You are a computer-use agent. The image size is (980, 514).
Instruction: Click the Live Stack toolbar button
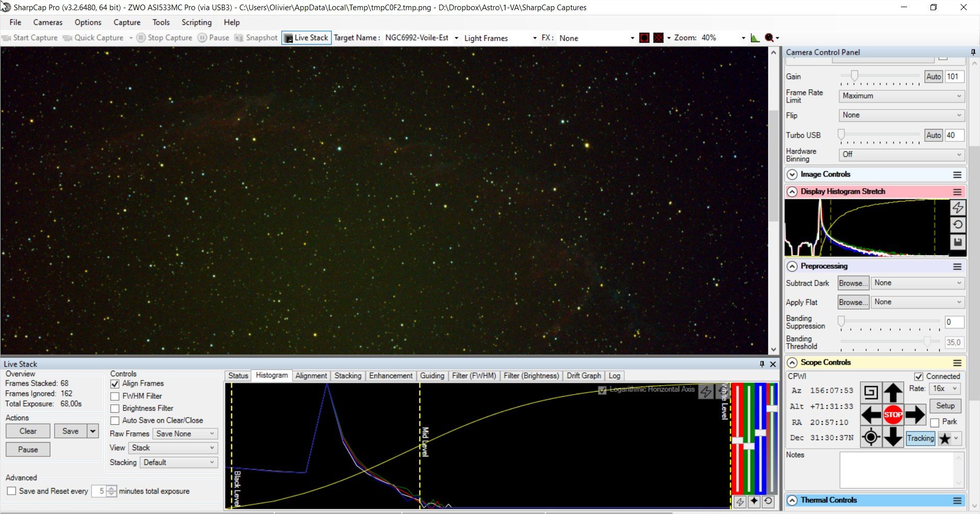pyautogui.click(x=306, y=38)
